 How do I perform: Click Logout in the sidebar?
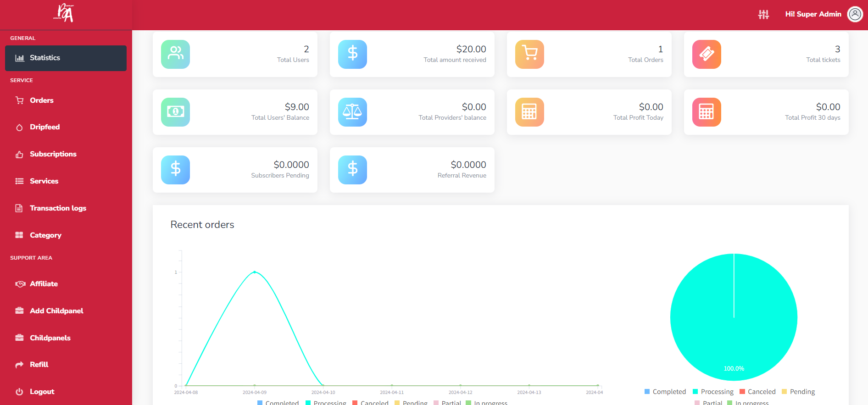42,392
